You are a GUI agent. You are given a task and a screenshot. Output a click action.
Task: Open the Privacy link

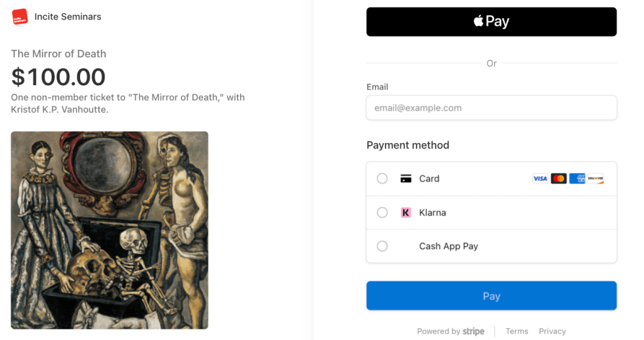coord(552,331)
